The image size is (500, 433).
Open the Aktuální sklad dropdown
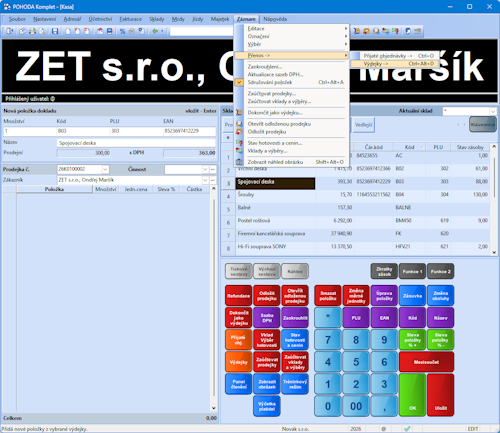[493, 111]
